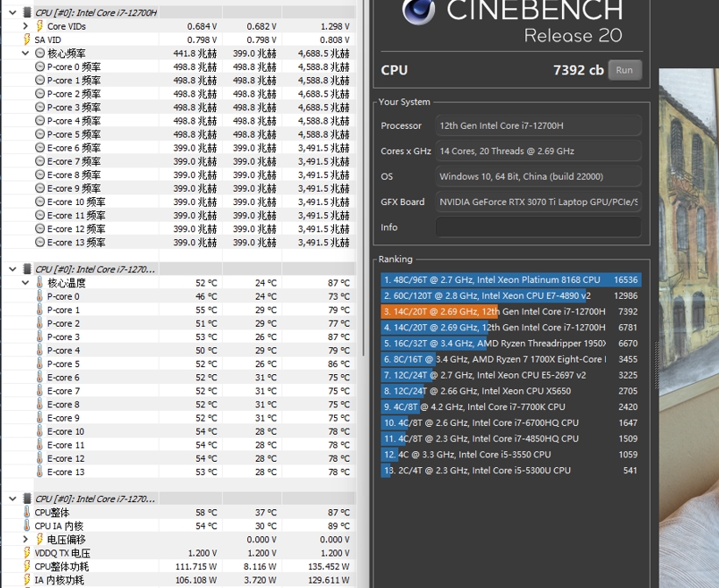Collapse the third CPU [#0] power group

coord(13,499)
